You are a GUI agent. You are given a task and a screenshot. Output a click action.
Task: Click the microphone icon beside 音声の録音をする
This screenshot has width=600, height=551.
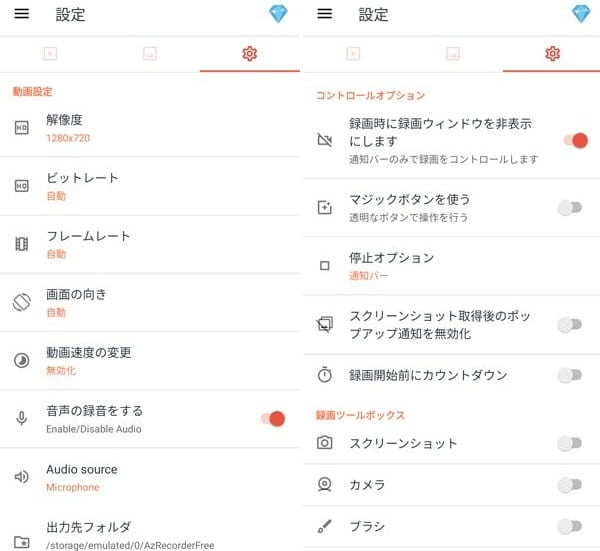[x=21, y=419]
